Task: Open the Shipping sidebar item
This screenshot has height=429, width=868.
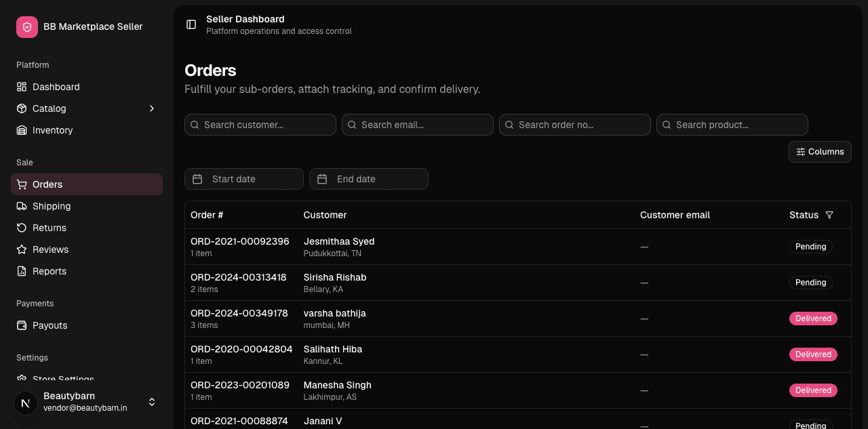Action: [x=87, y=206]
